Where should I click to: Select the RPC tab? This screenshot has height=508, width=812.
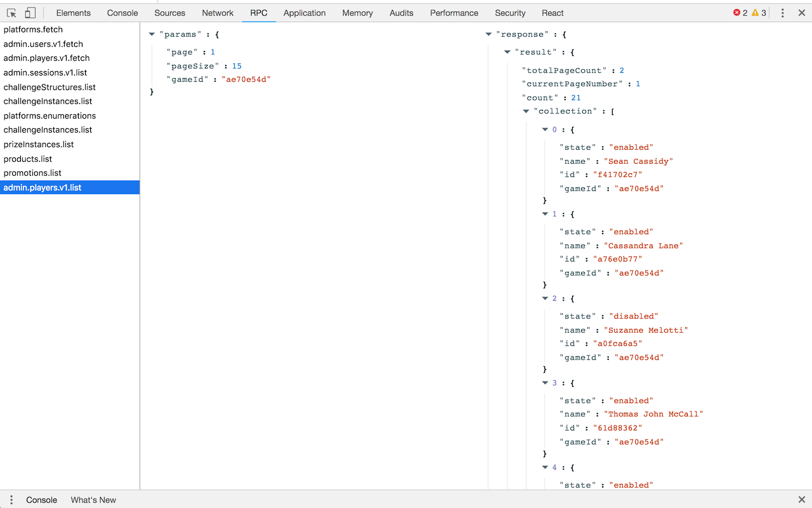click(259, 13)
